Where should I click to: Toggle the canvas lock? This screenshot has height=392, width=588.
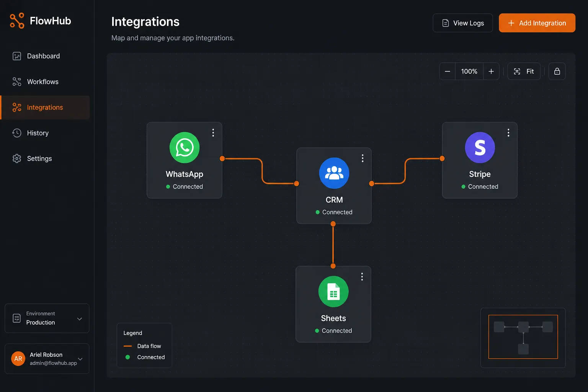point(557,72)
